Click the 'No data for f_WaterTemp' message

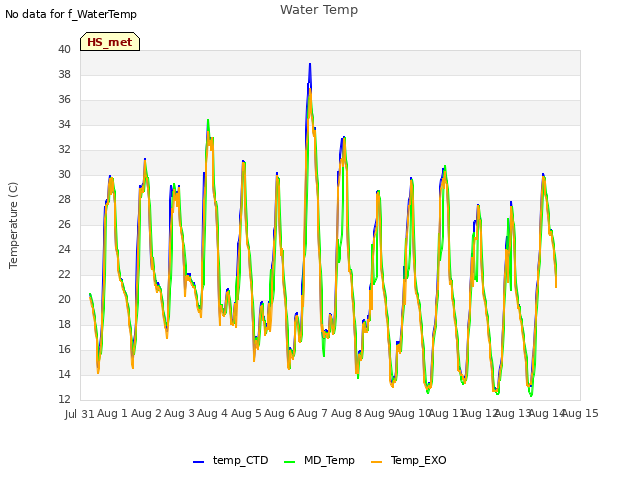coord(71,14)
